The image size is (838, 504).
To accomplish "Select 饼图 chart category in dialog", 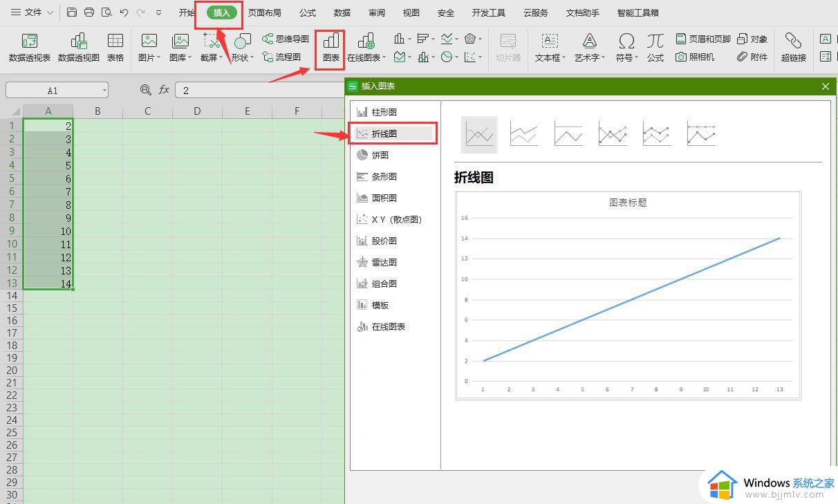I will [x=395, y=155].
